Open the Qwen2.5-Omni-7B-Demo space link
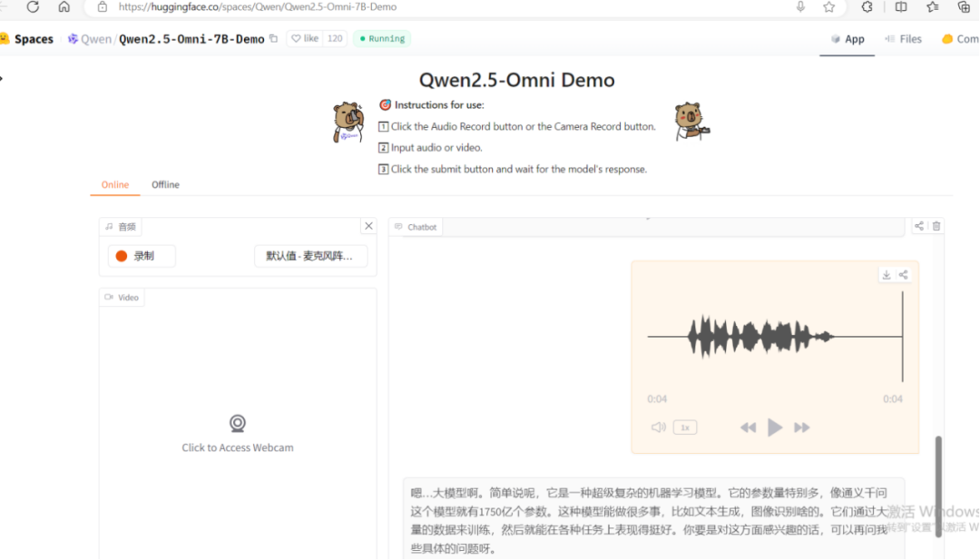Viewport: 980px width, 560px height. pos(191,39)
